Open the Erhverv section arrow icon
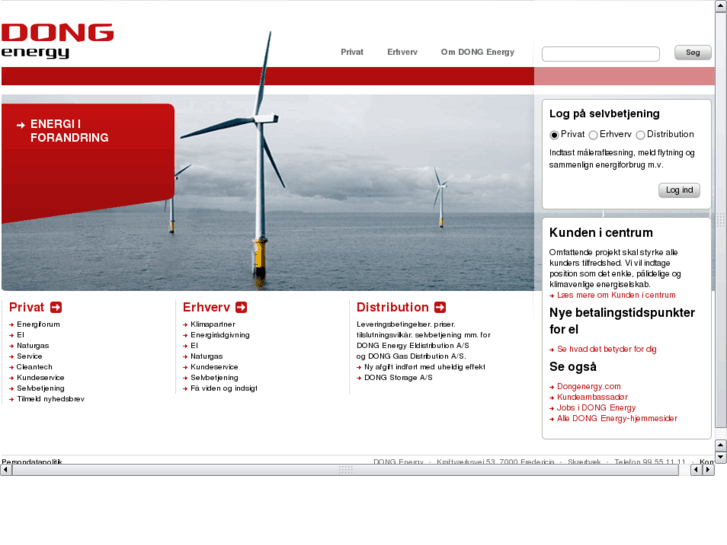 coord(241,307)
